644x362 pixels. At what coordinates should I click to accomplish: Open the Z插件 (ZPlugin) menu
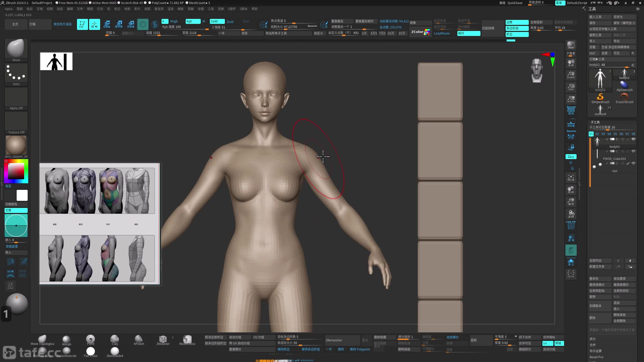(232, 9)
